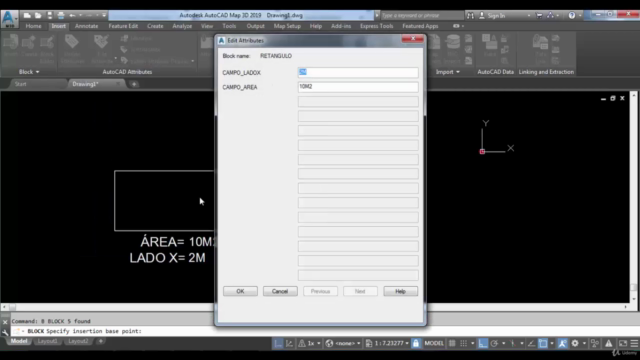Click the New drawing icon in quick access toolbar
The width and height of the screenshot is (640, 360).
[27, 16]
